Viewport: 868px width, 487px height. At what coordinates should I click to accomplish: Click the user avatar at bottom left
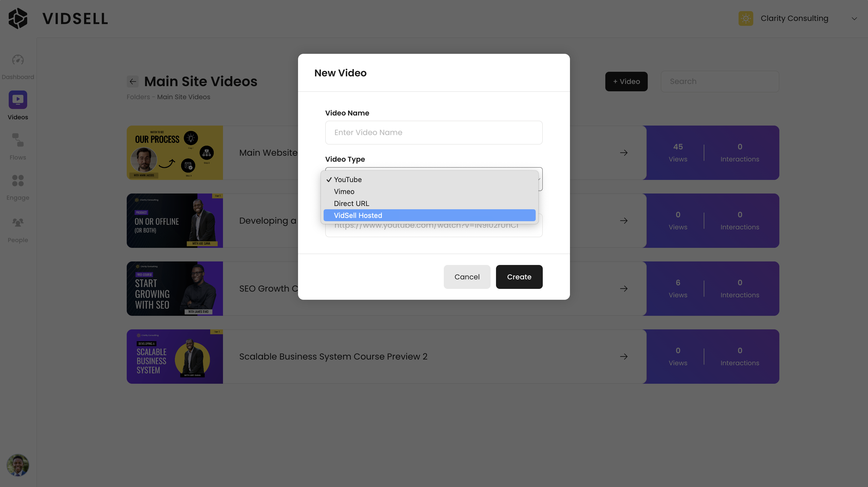click(17, 465)
